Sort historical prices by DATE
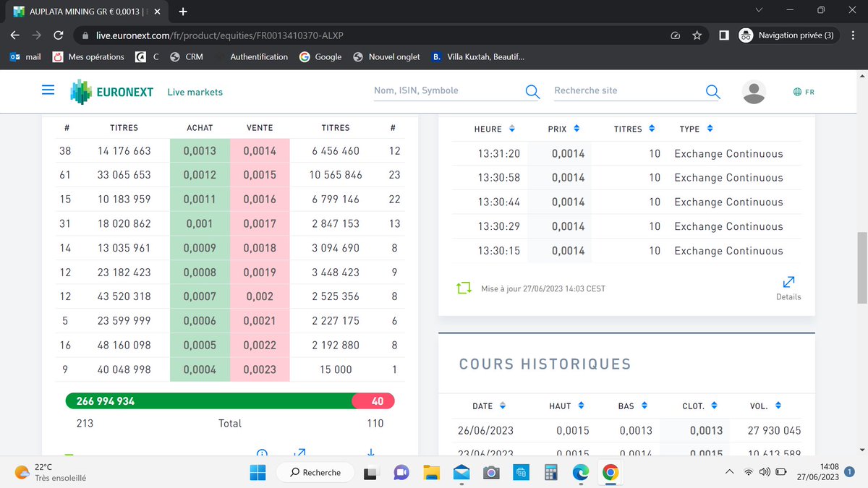Screen dimensions: 868x488 503,406
